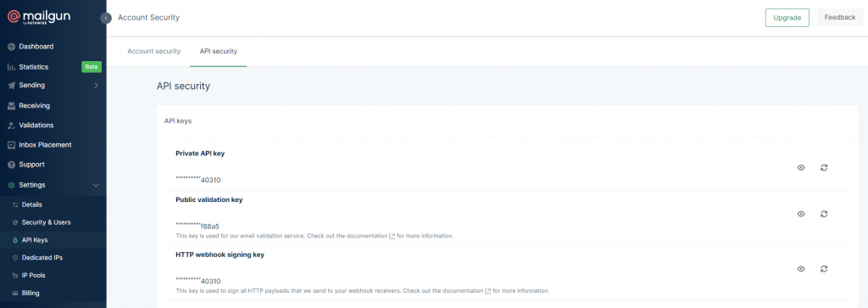The image size is (868, 308).
Task: Open the webhook documentation external link icon
Action: pos(487,291)
